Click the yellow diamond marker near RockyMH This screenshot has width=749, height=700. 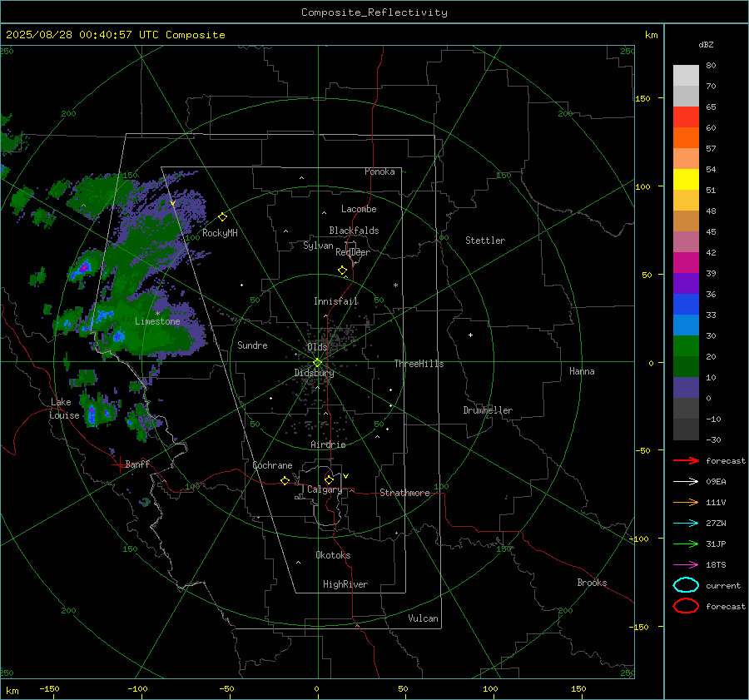(x=222, y=217)
